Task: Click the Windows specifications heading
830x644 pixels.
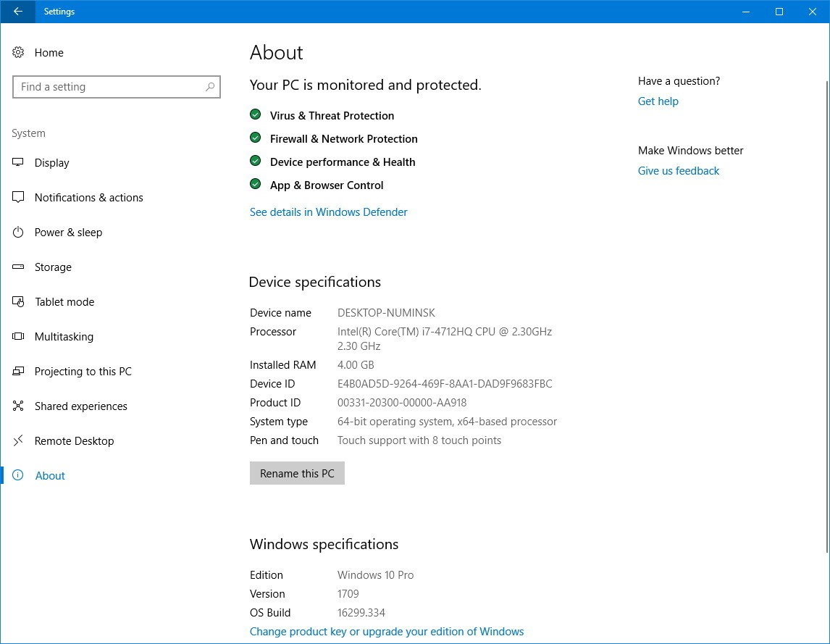Action: tap(324, 544)
